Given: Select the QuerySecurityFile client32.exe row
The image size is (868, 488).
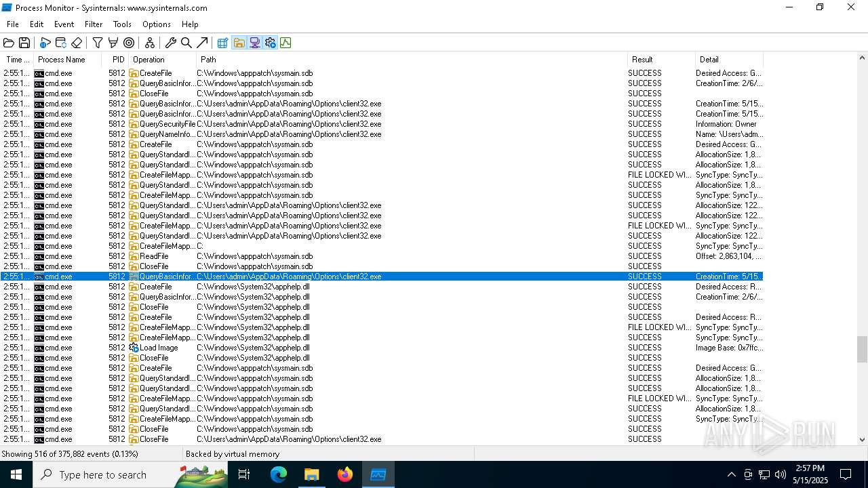Looking at the screenshot, I should (382, 124).
